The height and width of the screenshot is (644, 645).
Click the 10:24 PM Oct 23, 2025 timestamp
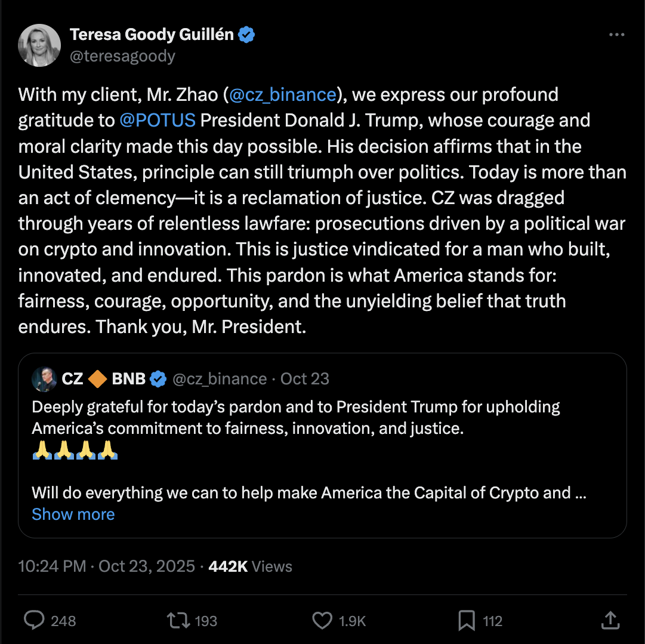click(x=107, y=566)
